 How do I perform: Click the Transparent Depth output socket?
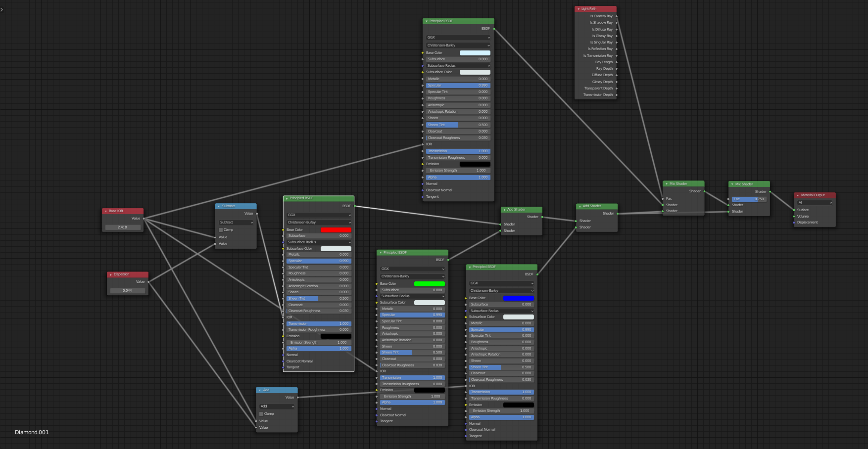point(616,89)
